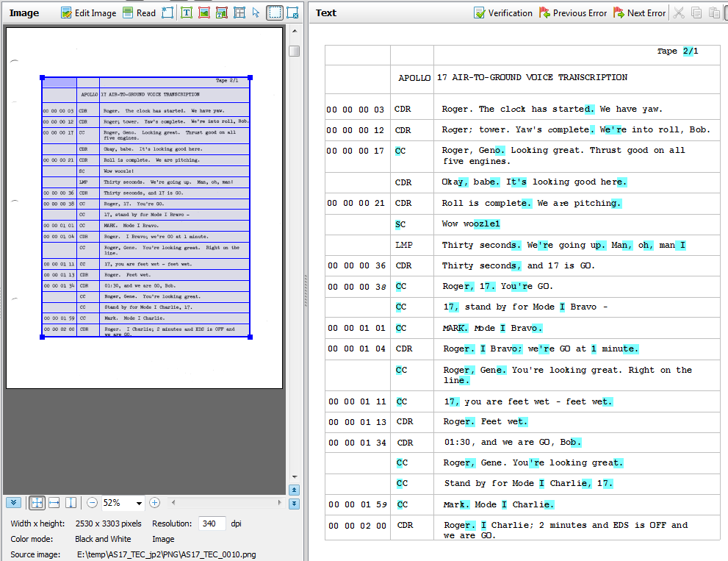Click 'Roger. Feet wet.' text

coord(486,421)
